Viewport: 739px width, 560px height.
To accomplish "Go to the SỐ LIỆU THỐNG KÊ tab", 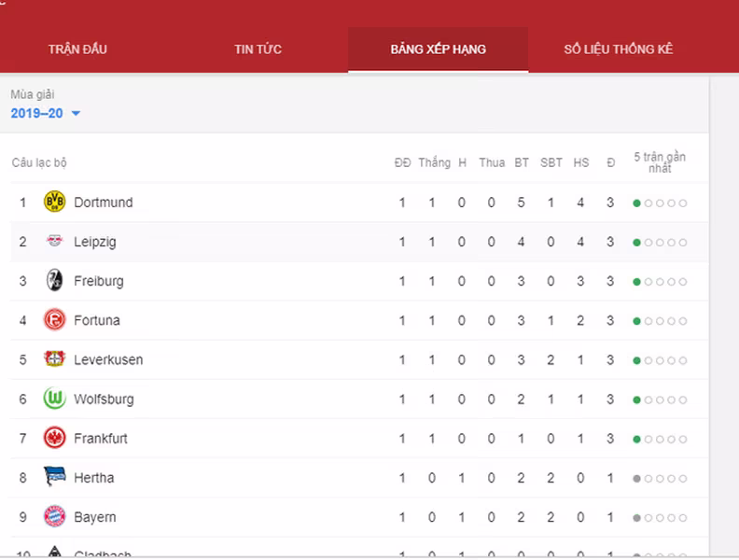I will (x=618, y=49).
